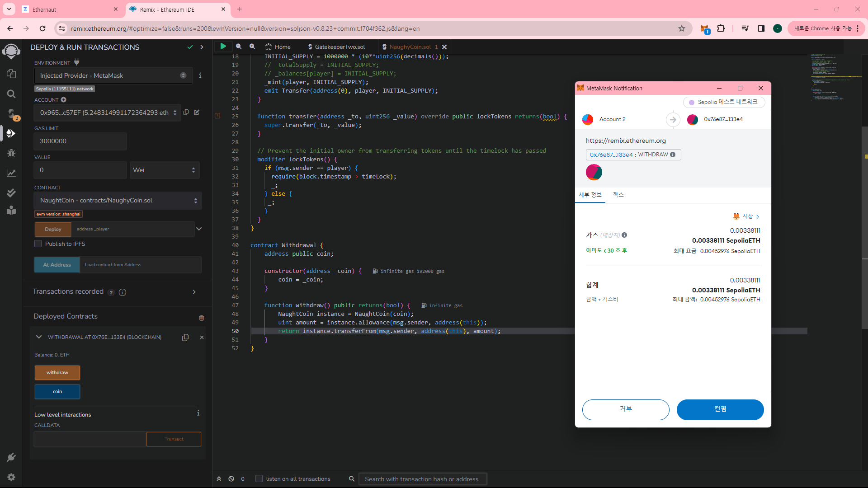The width and height of the screenshot is (868, 488).
Task: Toggle terminal with double chevron icon
Action: [x=219, y=479]
